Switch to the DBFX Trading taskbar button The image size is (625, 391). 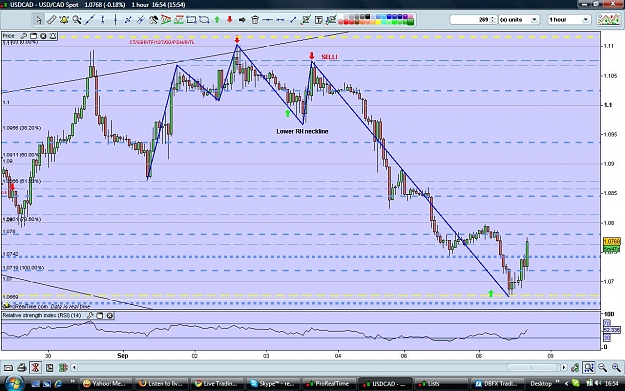click(x=496, y=384)
